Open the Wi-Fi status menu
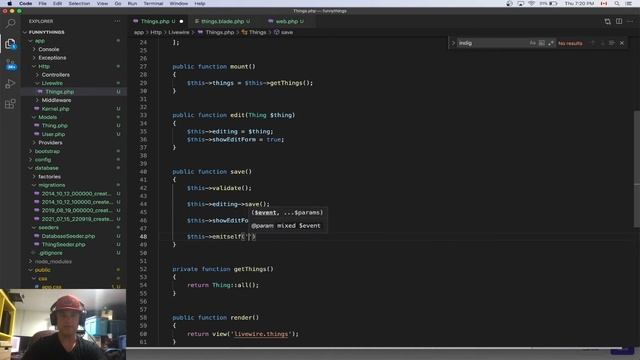Screen dimensions: 640x360 (531, 3)
